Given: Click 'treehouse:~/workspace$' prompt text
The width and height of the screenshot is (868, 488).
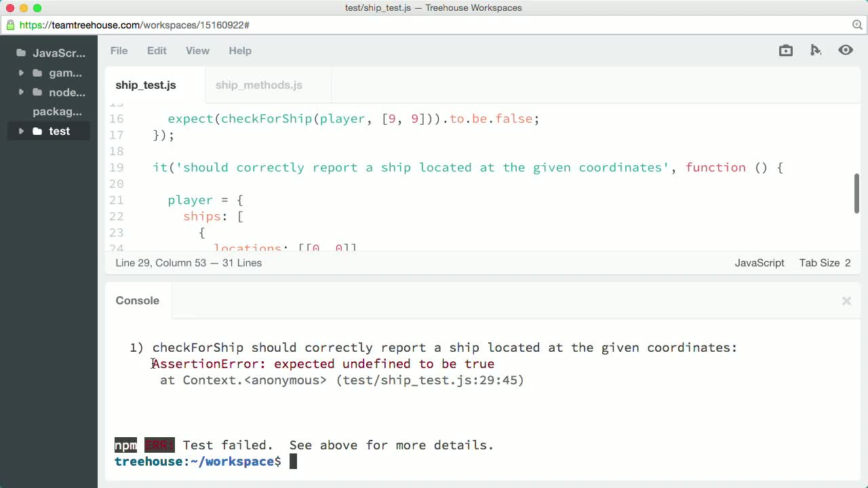Looking at the screenshot, I should (198, 462).
